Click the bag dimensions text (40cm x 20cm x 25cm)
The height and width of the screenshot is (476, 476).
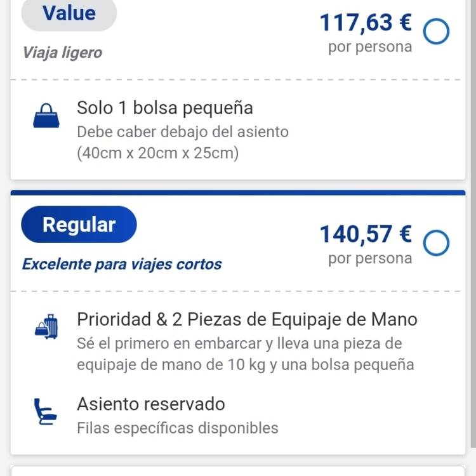[157, 153]
